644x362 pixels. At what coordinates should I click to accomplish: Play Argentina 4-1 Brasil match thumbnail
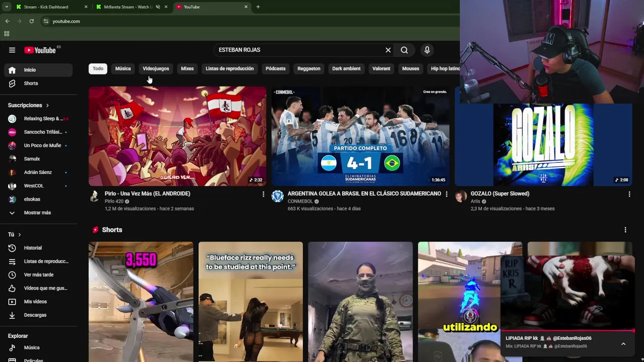click(360, 136)
